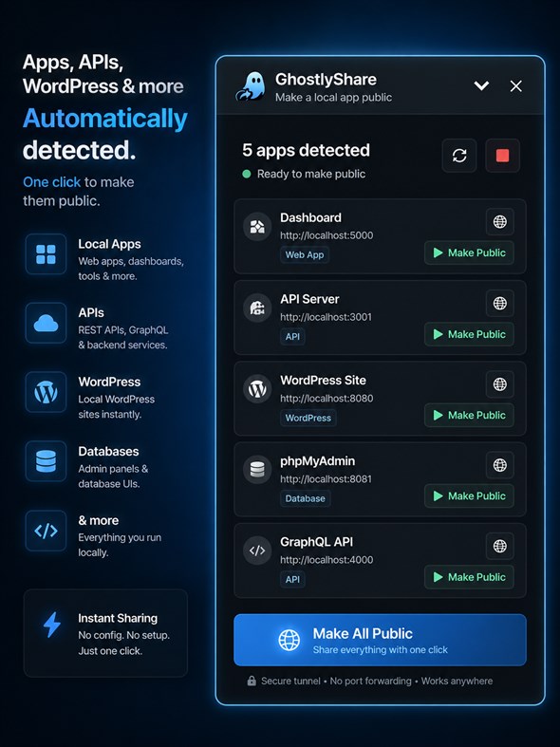Click the GhostlyShare ghost logo
Viewport: 560px width, 747px height.
click(x=251, y=86)
